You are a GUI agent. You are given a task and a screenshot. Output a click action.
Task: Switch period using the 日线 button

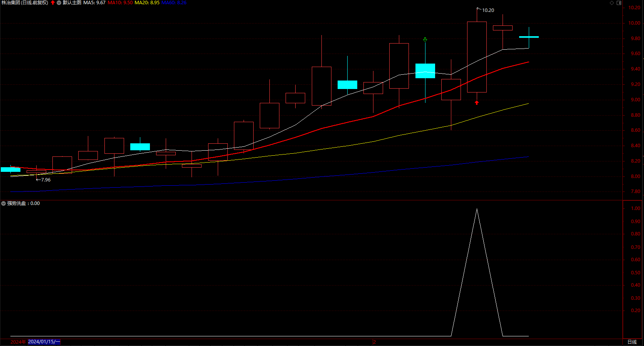point(632,342)
